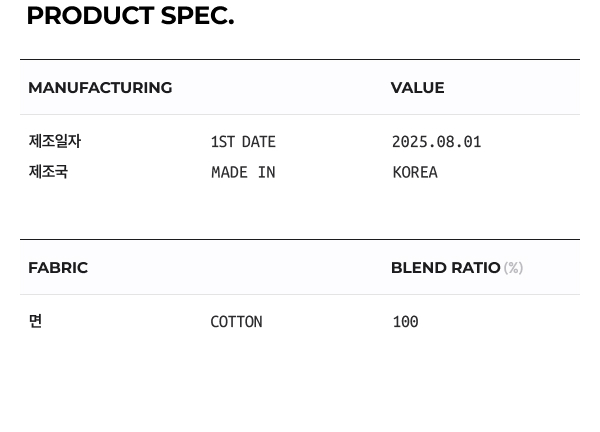Click the BLEND RATIO header
Image resolution: width=600 pixels, height=432 pixels.
pos(445,268)
